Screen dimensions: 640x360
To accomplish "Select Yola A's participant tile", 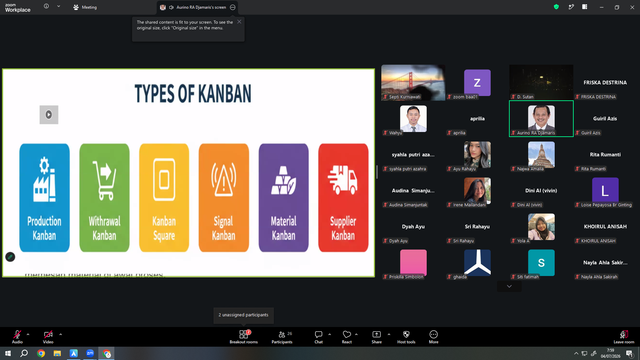I will click(x=541, y=227).
